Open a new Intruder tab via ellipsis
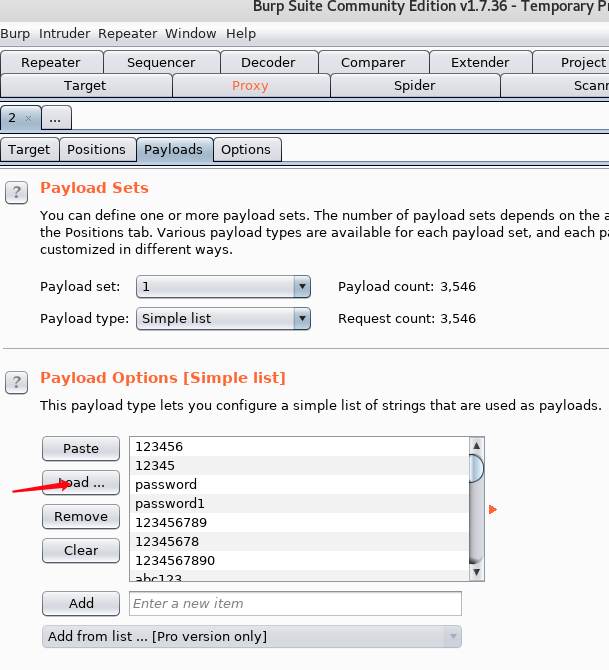609x670 pixels. [56, 118]
